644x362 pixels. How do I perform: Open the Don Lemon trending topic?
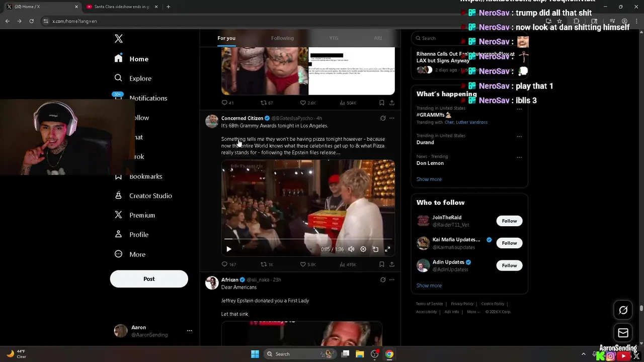pyautogui.click(x=430, y=163)
